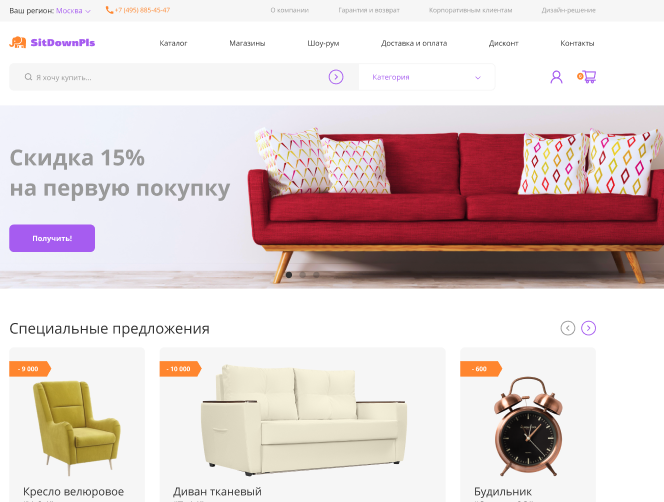This screenshot has width=664, height=502.
Task: Click the magnifier icon in search field
Action: (28, 77)
